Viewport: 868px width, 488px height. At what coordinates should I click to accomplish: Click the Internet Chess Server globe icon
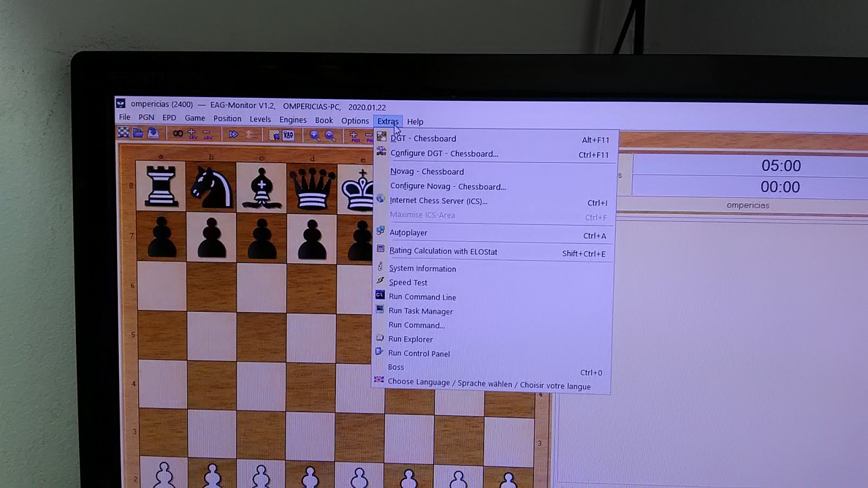[381, 199]
